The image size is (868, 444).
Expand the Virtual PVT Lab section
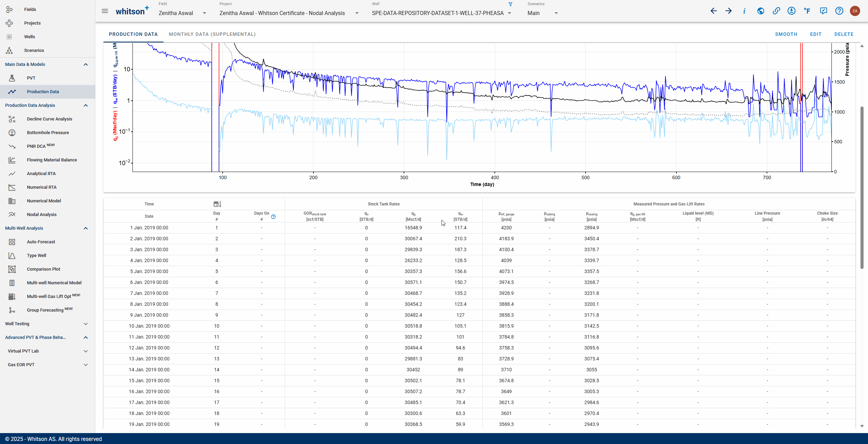[x=86, y=351]
